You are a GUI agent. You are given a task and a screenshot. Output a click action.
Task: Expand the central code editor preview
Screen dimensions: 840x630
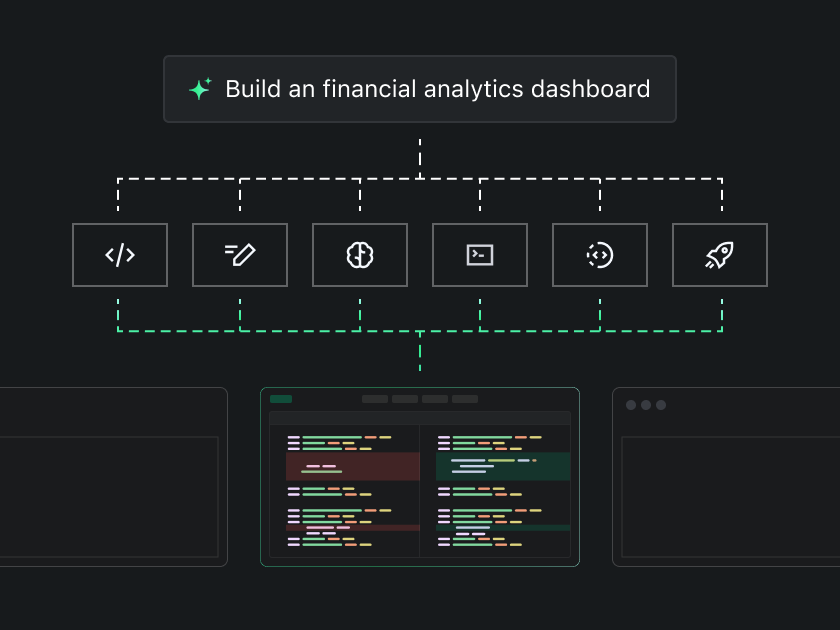420,477
